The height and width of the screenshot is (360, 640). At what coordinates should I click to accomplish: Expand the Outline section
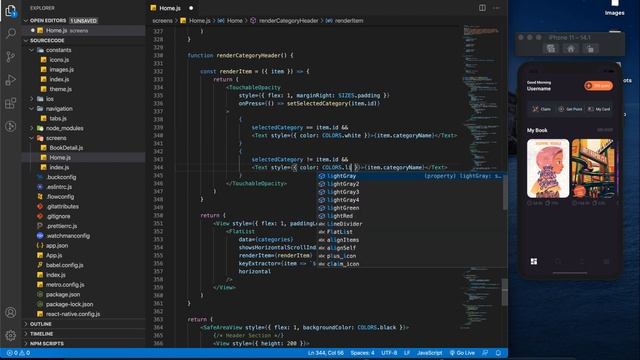coord(40,324)
